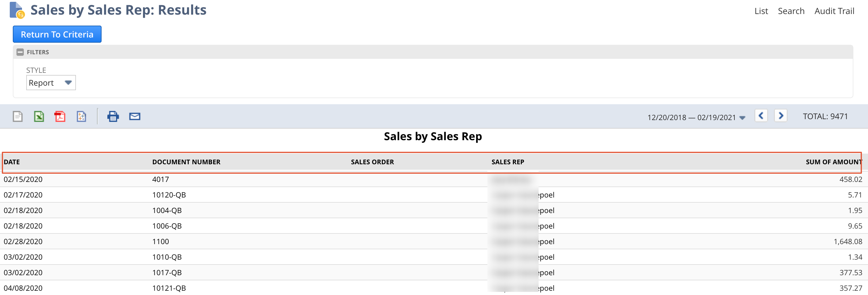Export results as CSV file
This screenshot has width=868, height=295.
click(x=17, y=116)
